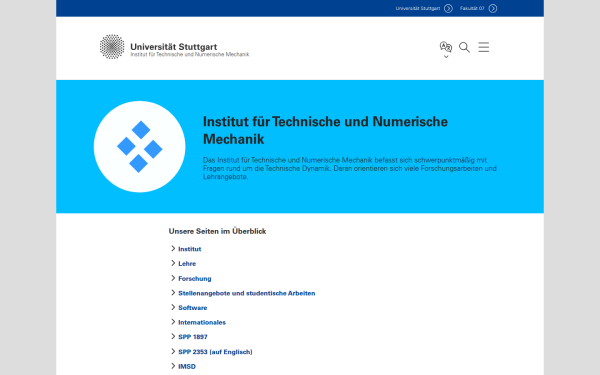
Task: Click the chevron before Stellenangebote
Action: point(173,292)
